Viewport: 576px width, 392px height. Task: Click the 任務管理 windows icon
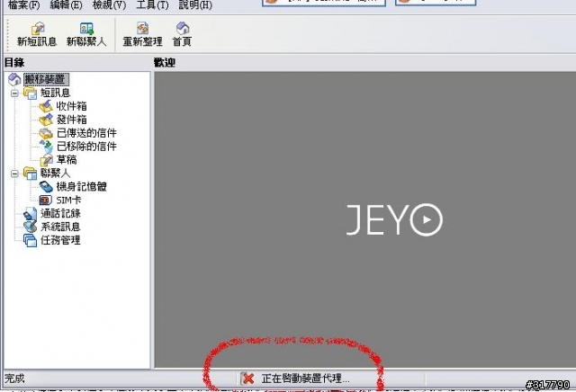31,240
